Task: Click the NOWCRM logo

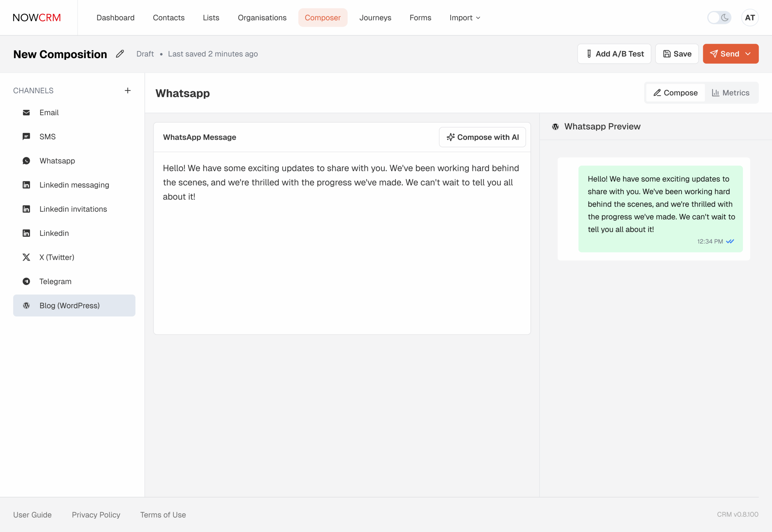Action: (x=37, y=18)
